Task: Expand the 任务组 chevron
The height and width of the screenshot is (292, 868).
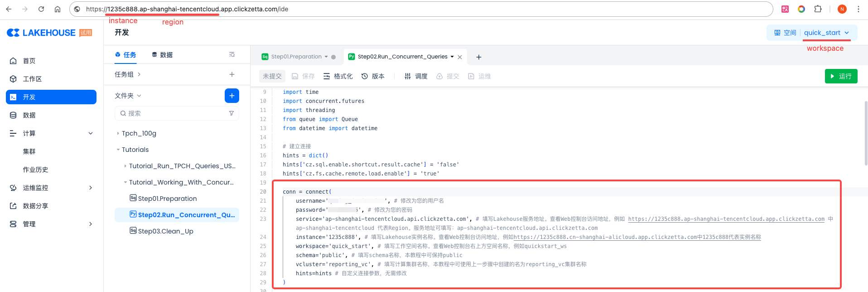Action: [x=139, y=74]
